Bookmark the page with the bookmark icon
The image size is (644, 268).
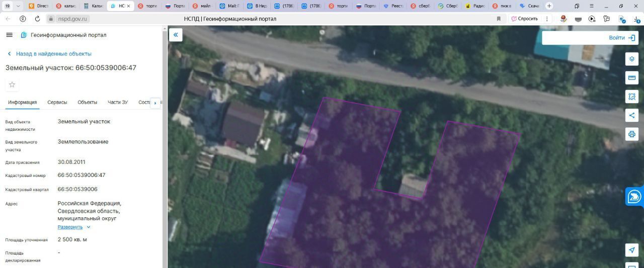click(x=499, y=19)
